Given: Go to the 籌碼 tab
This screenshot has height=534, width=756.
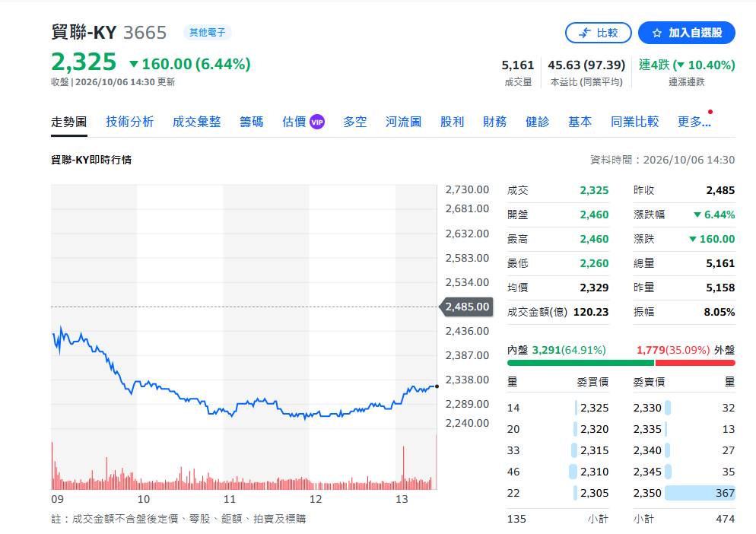Looking at the screenshot, I should [252, 122].
